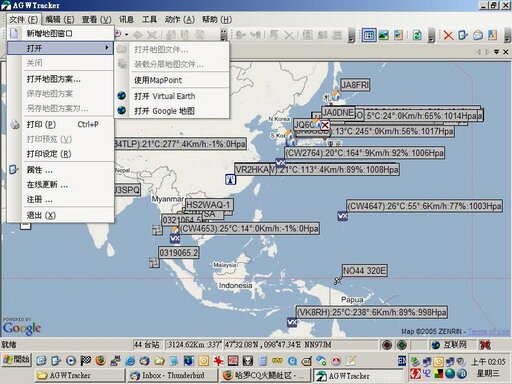
Task: Select 打印 (P) from the File menu
Action: [61, 124]
